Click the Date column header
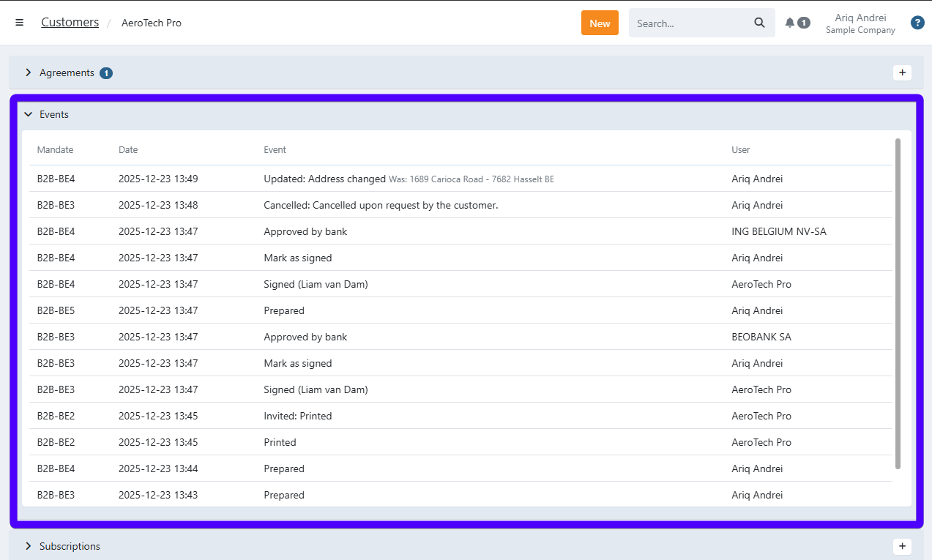 [128, 149]
